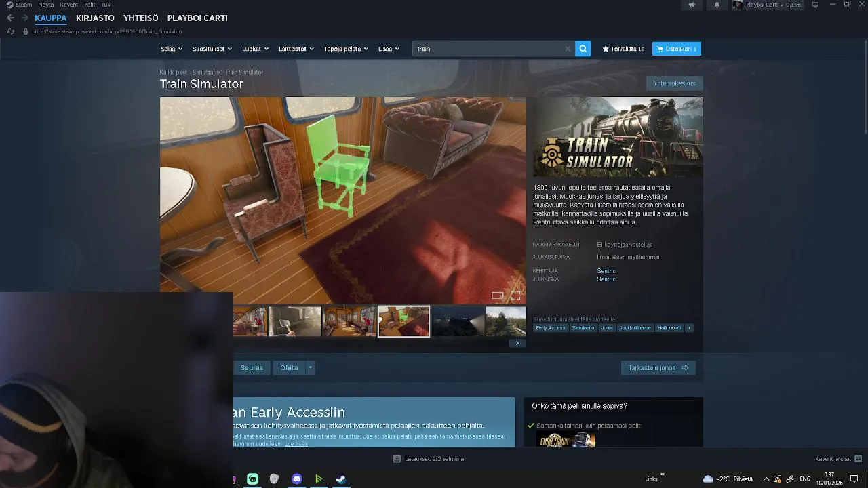Viewport: 868px width, 488px height.
Task: Open the Näytä menu
Action: 46,5
